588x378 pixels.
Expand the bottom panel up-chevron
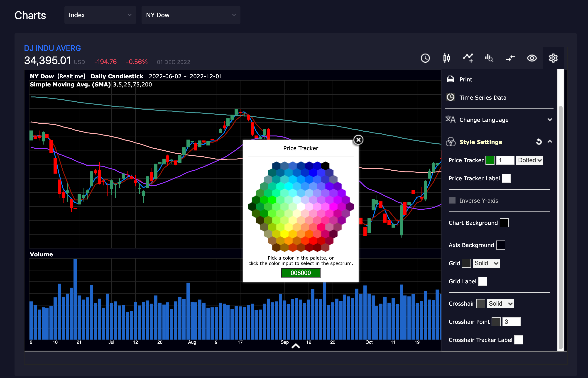(296, 346)
